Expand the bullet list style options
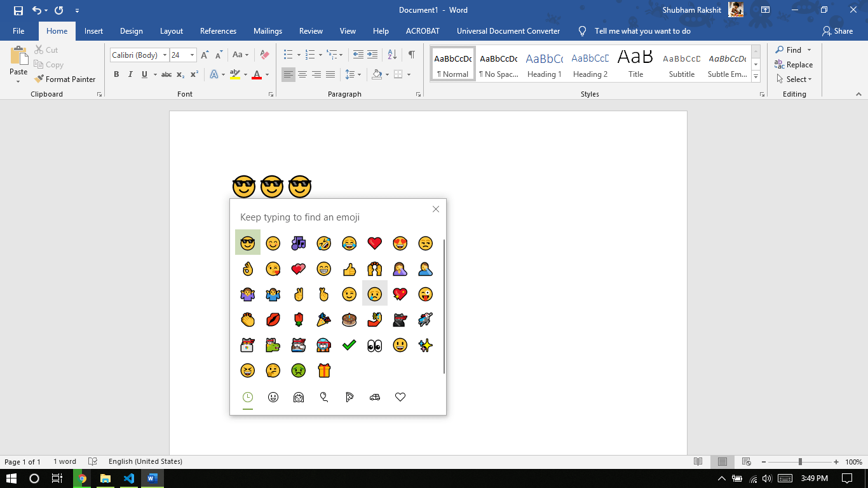868x488 pixels. 297,55
